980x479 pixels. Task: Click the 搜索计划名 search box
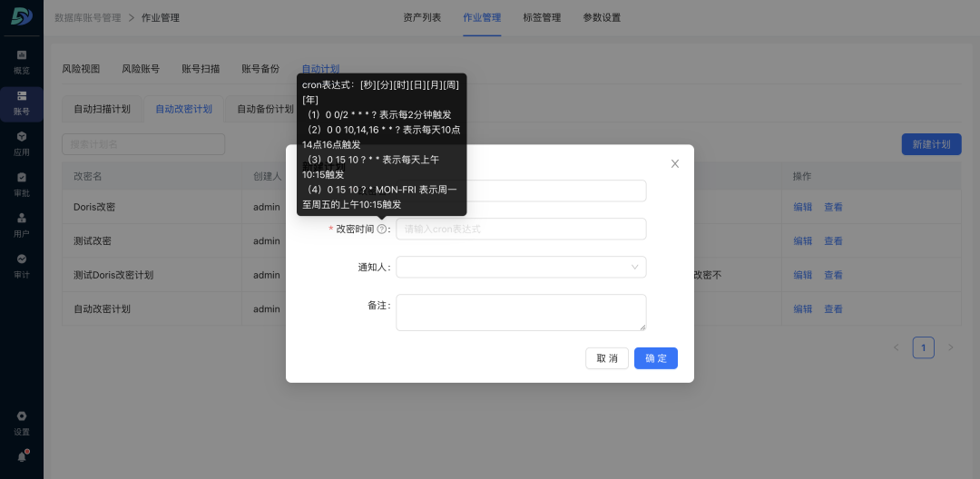(143, 144)
